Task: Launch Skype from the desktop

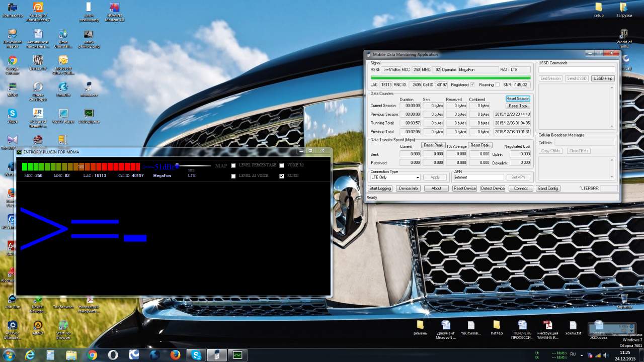Action: coord(12,114)
